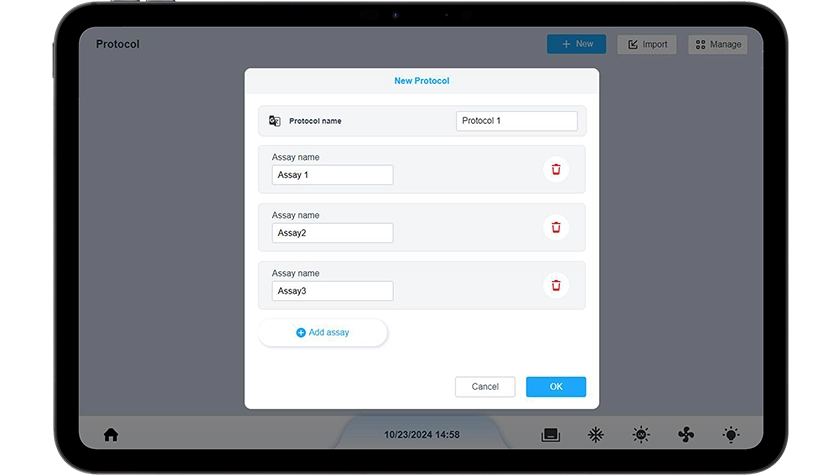840x475 pixels.
Task: Confirm the dialog with OK
Action: (x=556, y=387)
